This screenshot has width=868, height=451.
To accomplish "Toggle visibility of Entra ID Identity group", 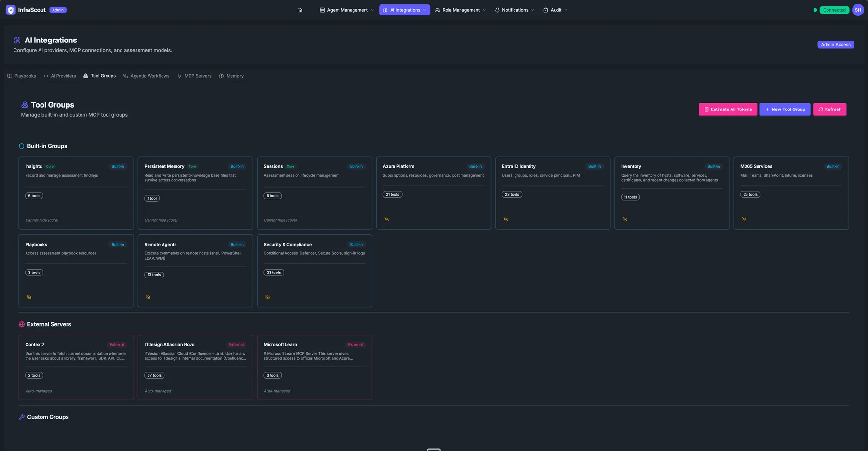I will pyautogui.click(x=506, y=219).
